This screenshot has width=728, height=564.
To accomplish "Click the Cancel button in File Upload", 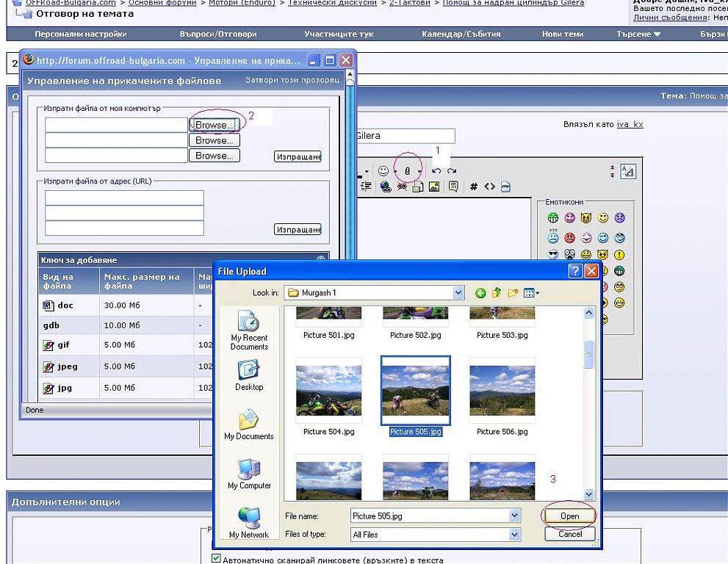I will [x=569, y=535].
